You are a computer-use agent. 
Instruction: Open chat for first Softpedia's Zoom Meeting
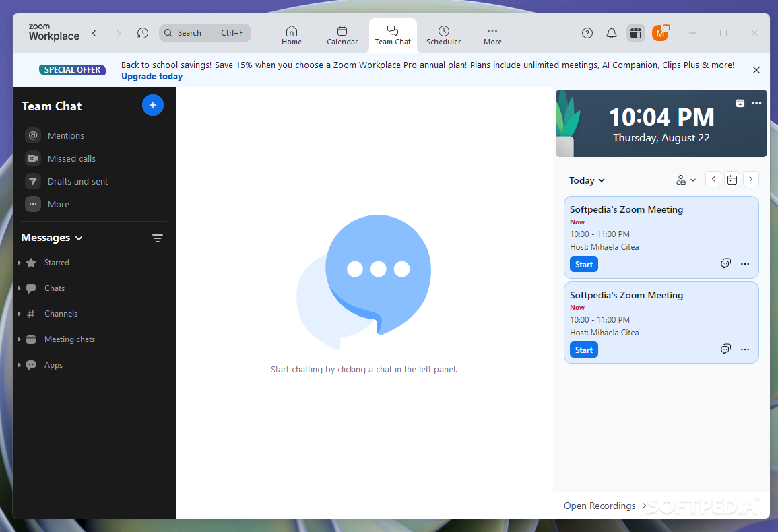tap(725, 263)
